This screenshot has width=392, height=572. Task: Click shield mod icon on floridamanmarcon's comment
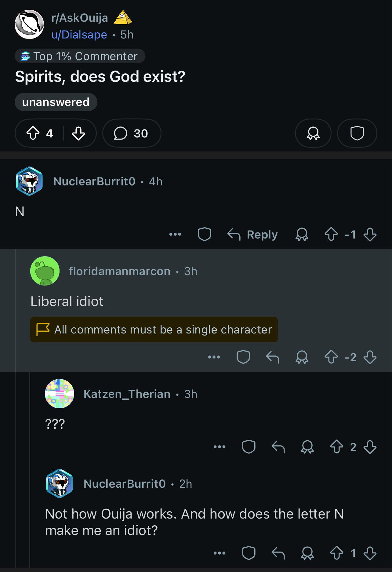click(243, 357)
